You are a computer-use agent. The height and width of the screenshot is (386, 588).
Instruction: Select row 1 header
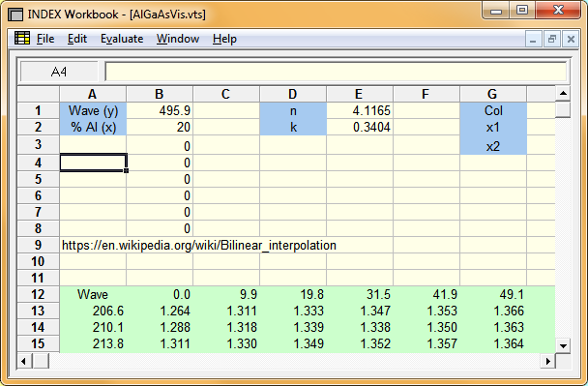(39, 110)
